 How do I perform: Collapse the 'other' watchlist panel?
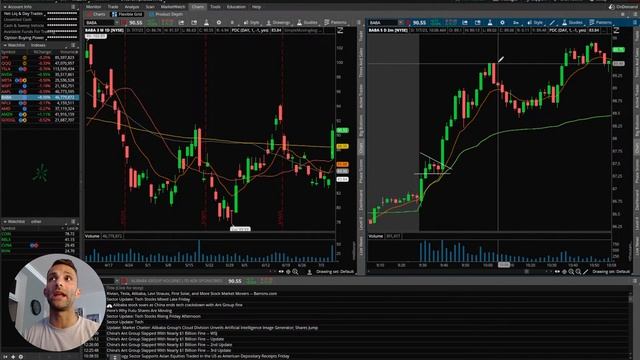point(4,222)
